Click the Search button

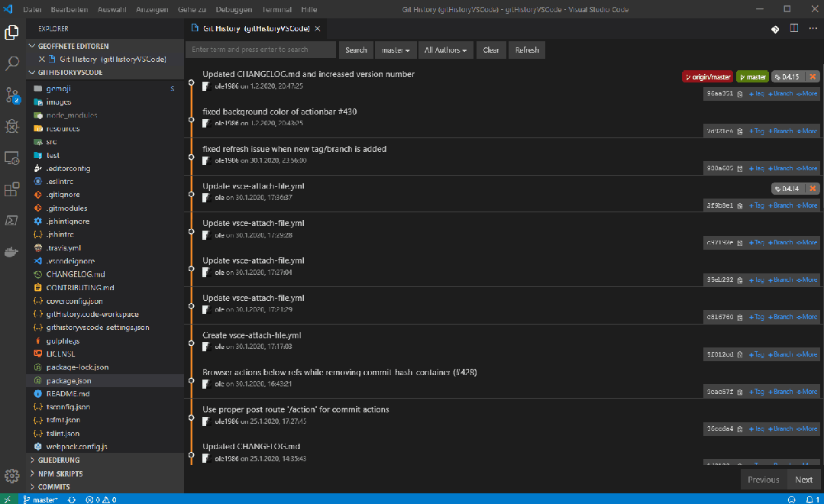(356, 50)
